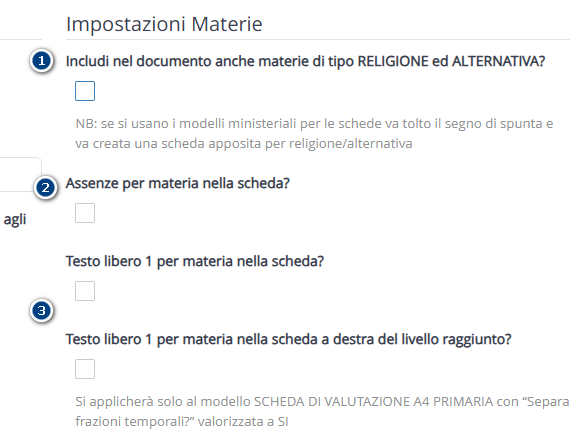Click the word ALTERNATIVA in the first question
This screenshot has width=588, height=438.
click(496, 61)
